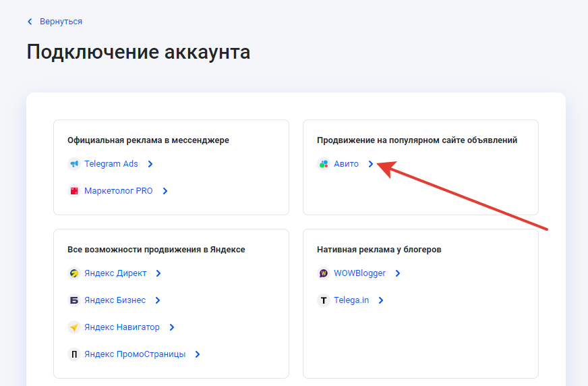Viewport: 588px width, 386px height.
Task: Click the purple WOWBlogger icon
Action: click(x=324, y=273)
